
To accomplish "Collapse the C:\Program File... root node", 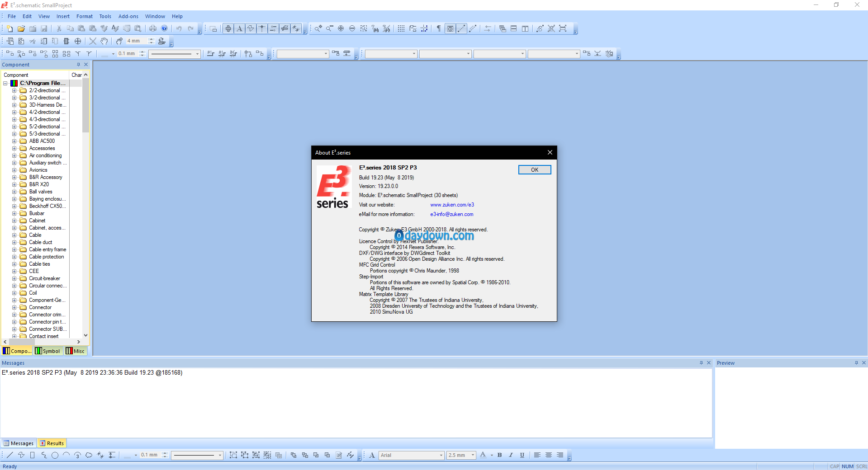I will (5, 83).
